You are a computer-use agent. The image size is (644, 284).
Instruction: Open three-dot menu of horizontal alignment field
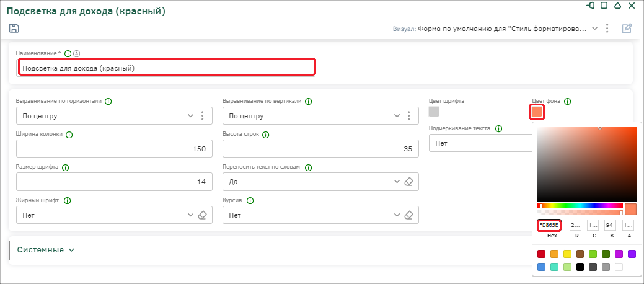[x=202, y=116]
